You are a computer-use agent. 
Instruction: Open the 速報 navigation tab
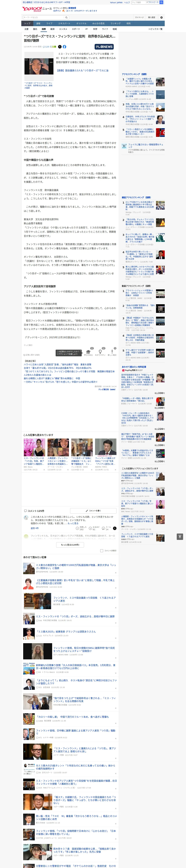(x=38, y=24)
